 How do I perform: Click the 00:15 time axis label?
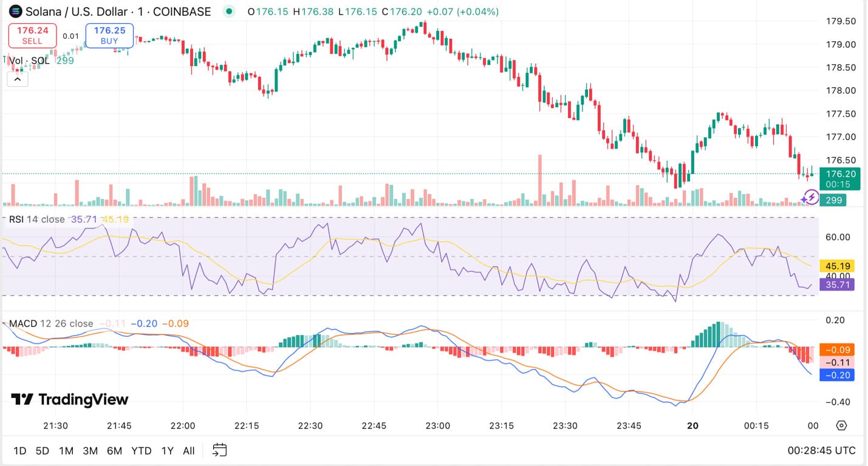tap(756, 425)
